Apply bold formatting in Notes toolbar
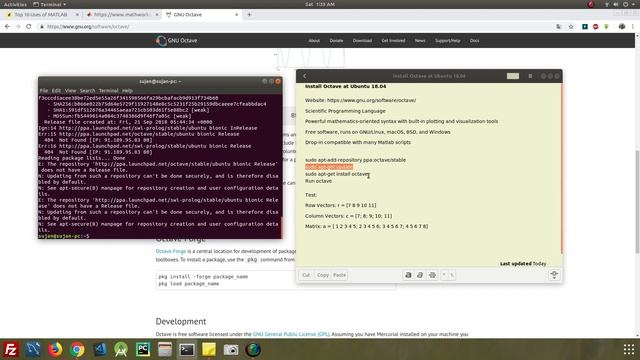 click(x=408, y=275)
